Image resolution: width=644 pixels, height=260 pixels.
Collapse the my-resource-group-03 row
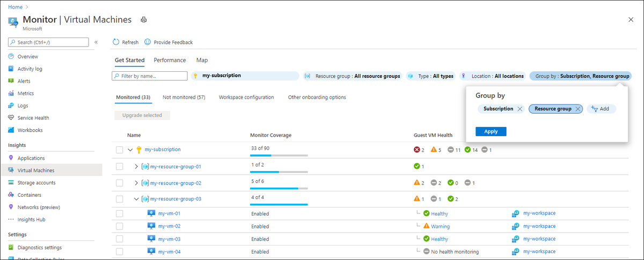(136, 199)
